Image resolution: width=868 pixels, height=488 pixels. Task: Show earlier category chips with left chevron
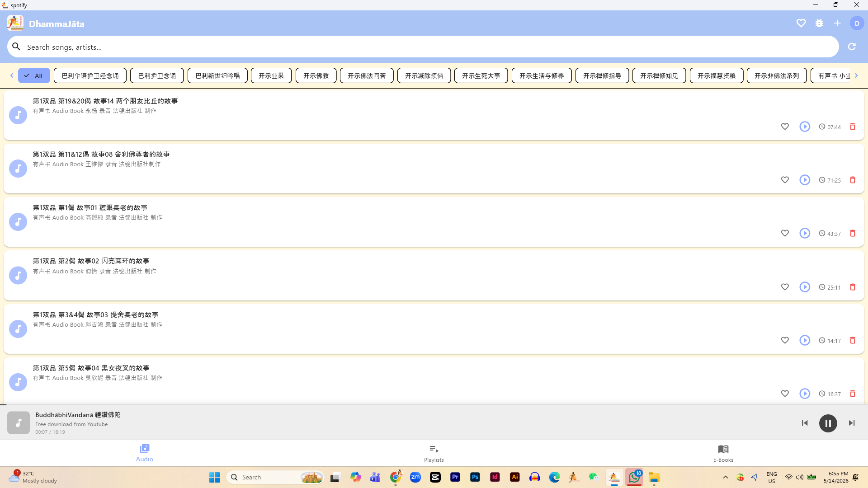[x=12, y=75]
